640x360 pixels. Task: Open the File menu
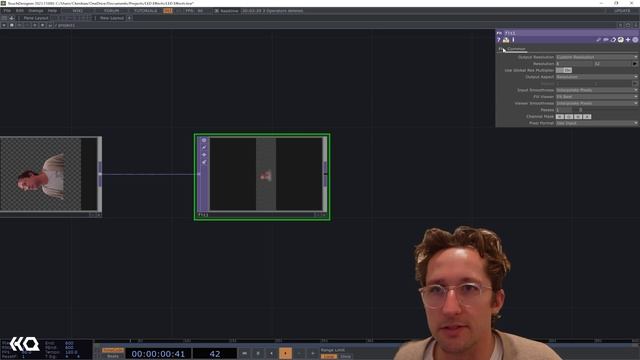click(7, 11)
